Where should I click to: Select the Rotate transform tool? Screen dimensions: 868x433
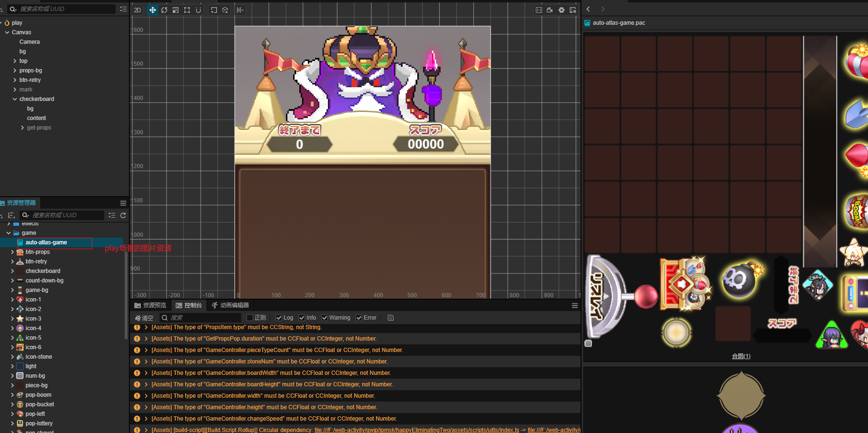tap(164, 10)
